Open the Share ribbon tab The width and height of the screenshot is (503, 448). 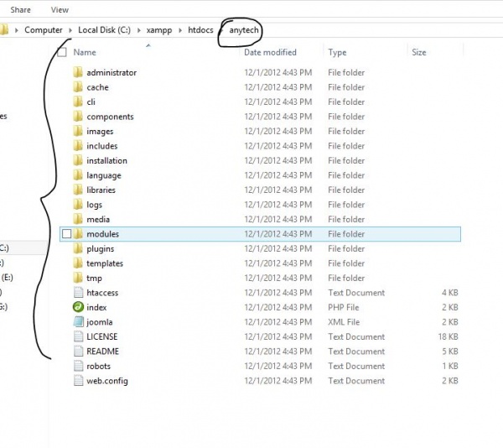click(20, 9)
